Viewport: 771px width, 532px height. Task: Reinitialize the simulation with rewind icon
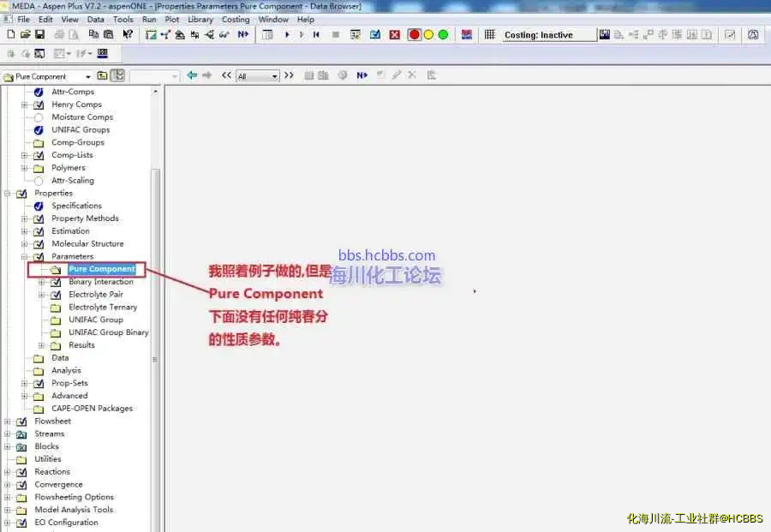pos(316,34)
